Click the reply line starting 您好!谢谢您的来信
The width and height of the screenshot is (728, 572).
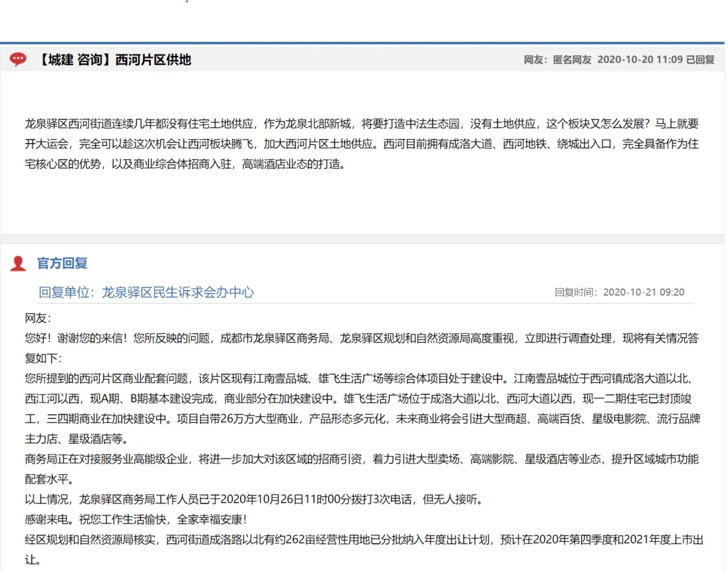[x=362, y=348]
